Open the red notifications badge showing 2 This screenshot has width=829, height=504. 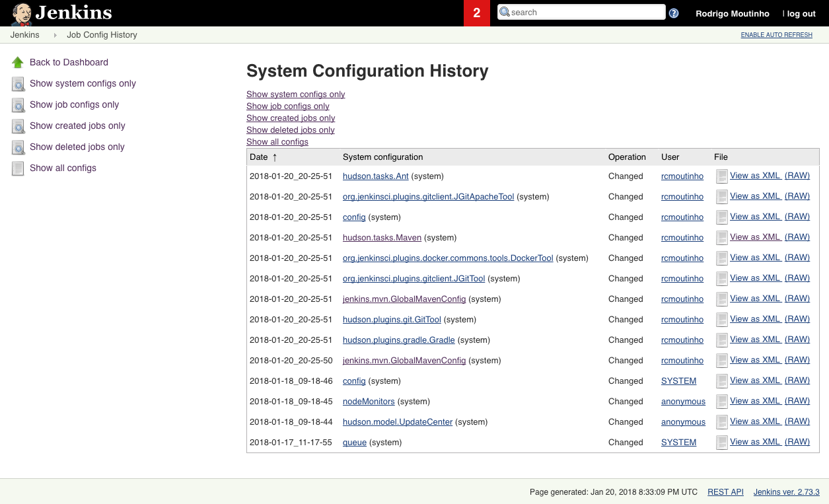coord(476,13)
